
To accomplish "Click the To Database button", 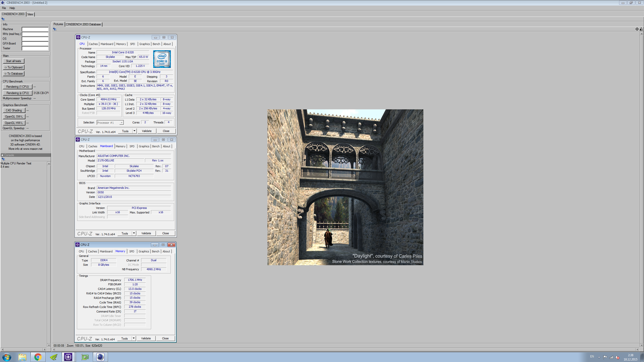I will click(14, 74).
